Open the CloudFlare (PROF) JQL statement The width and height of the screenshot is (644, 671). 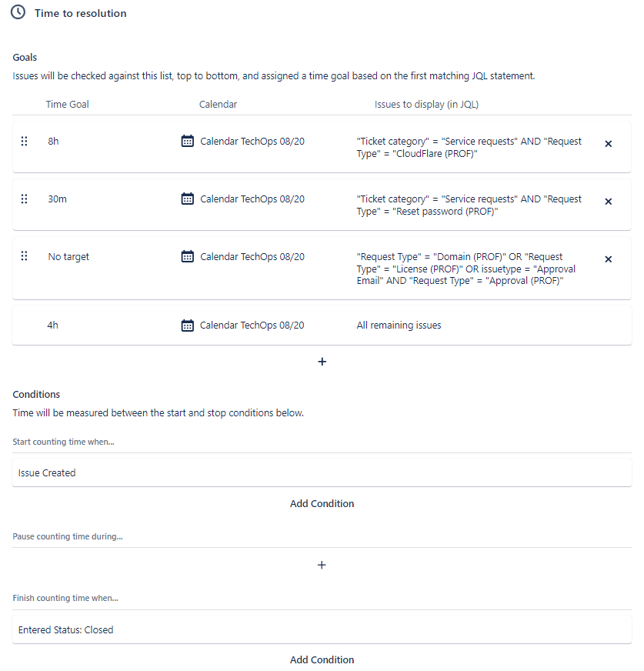[469, 147]
